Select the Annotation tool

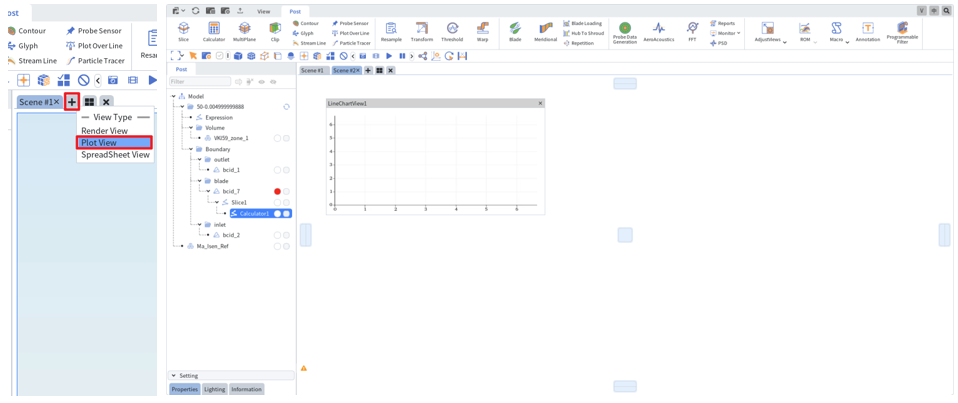click(868, 31)
